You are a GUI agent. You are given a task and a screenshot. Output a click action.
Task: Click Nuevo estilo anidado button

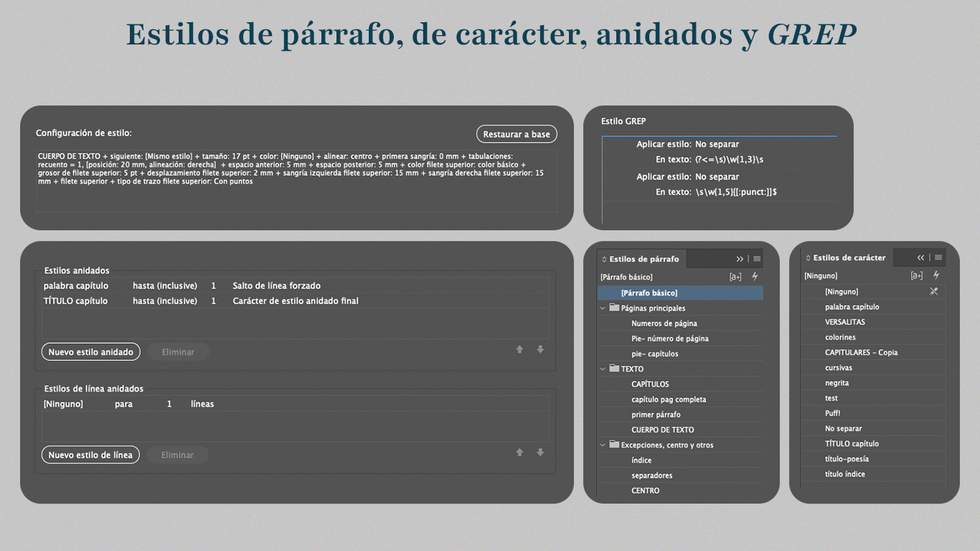click(x=90, y=352)
